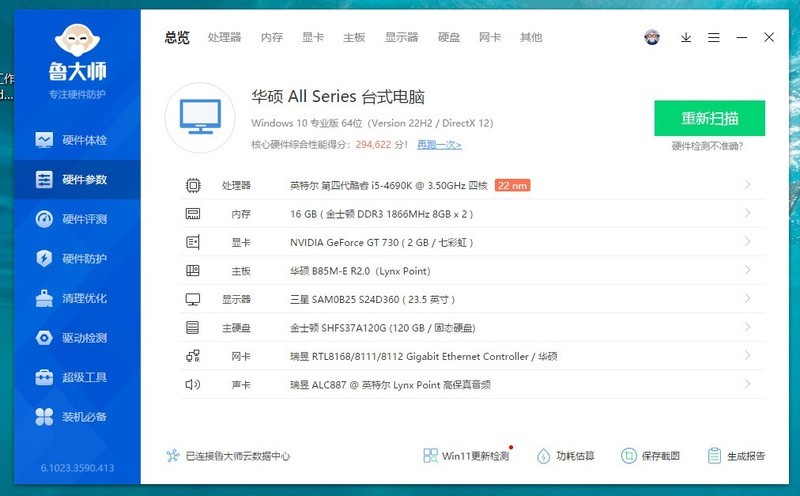Expand the 内存 row chevron
The width and height of the screenshot is (800, 496).
tap(747, 213)
